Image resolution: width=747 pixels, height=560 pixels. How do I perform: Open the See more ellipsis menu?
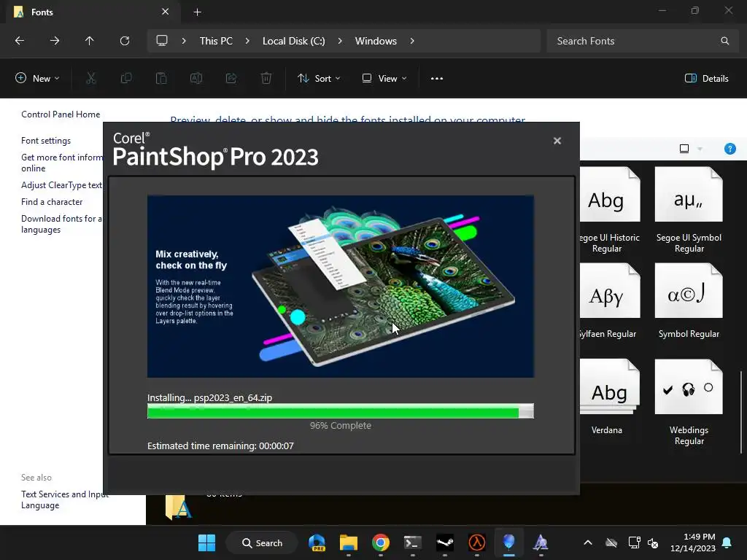[x=437, y=79]
